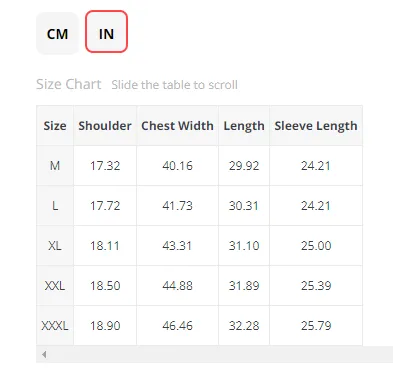
Task: Select the L size row label
Action: [x=55, y=206]
